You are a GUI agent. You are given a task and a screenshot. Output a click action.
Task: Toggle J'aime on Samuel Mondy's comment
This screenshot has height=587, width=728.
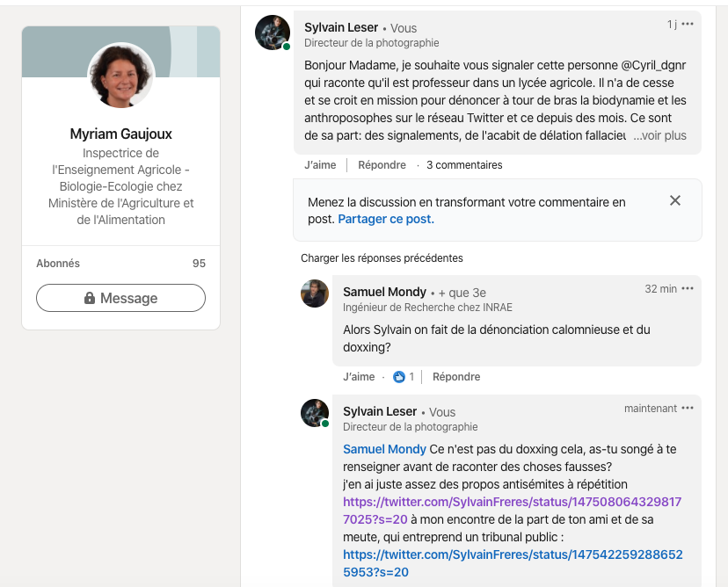[x=359, y=377]
